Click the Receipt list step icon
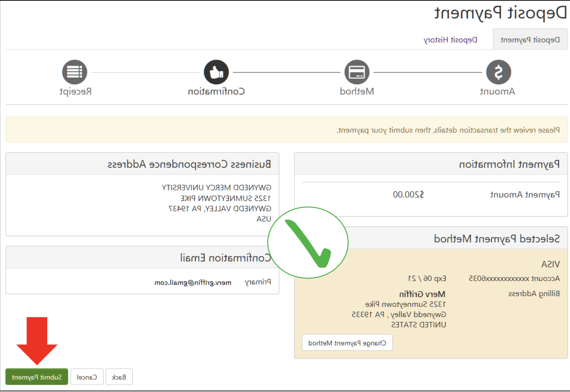The image size is (570, 392). pyautogui.click(x=75, y=72)
